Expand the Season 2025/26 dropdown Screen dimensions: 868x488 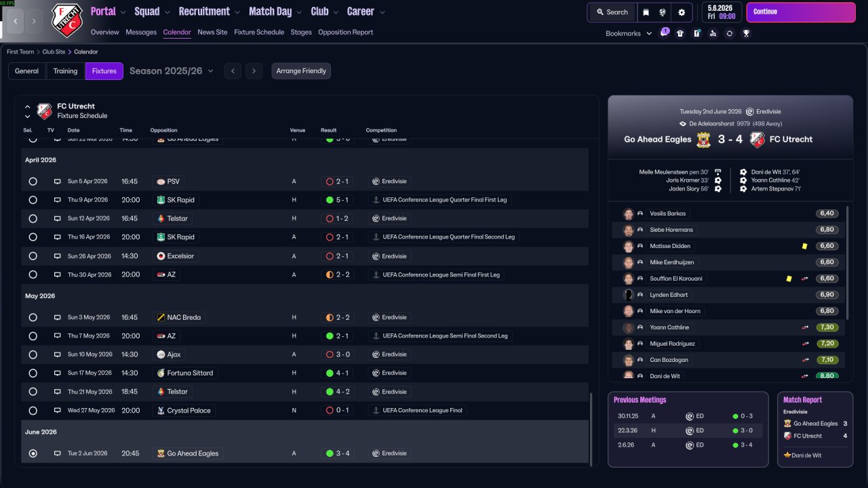(172, 70)
